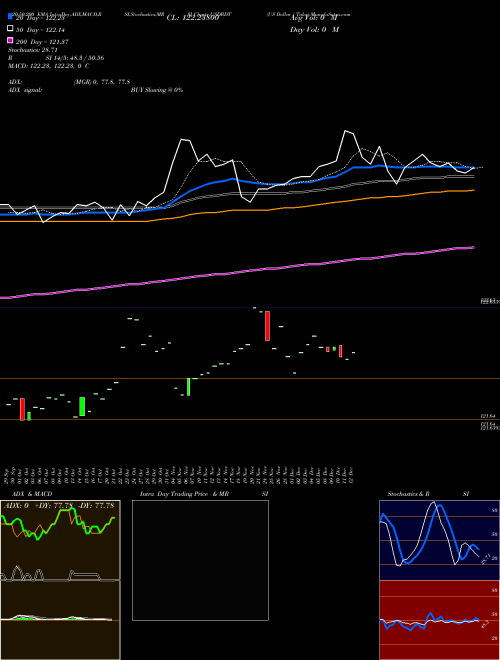Click the 'Avg Vol: 0 M' text
The width and height of the screenshot is (500, 660).
pos(314,18)
